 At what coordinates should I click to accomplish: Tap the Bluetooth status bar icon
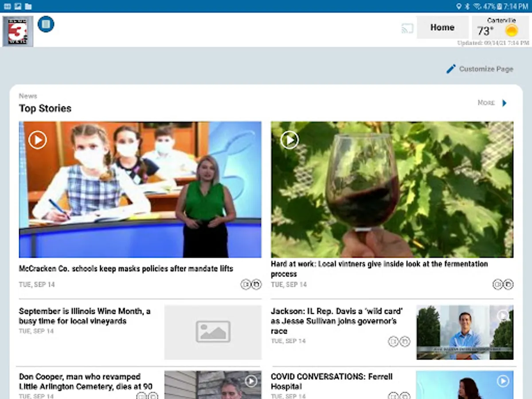(x=467, y=6)
